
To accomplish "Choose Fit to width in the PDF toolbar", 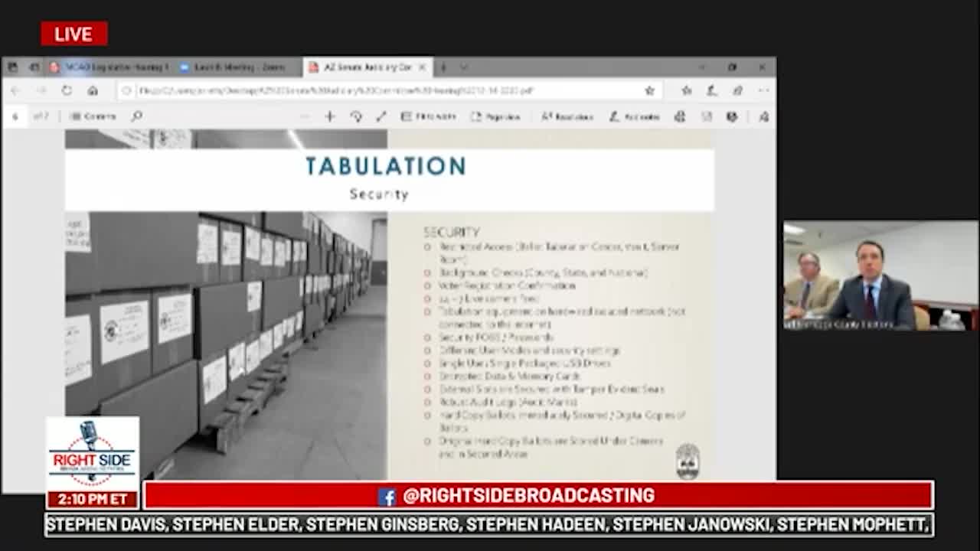I will [429, 116].
